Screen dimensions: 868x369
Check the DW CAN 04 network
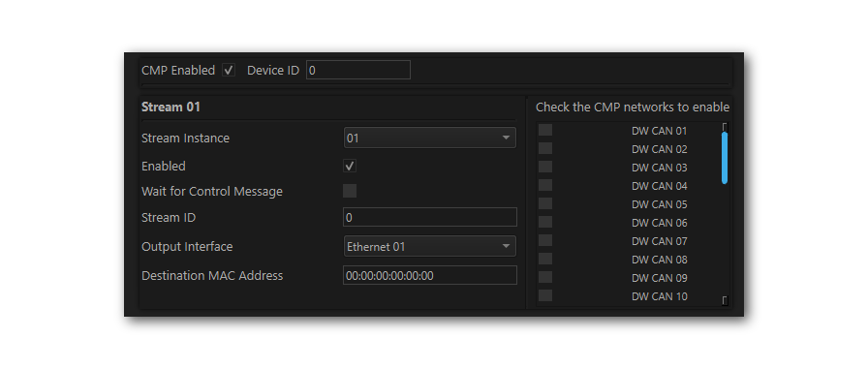pyautogui.click(x=545, y=185)
